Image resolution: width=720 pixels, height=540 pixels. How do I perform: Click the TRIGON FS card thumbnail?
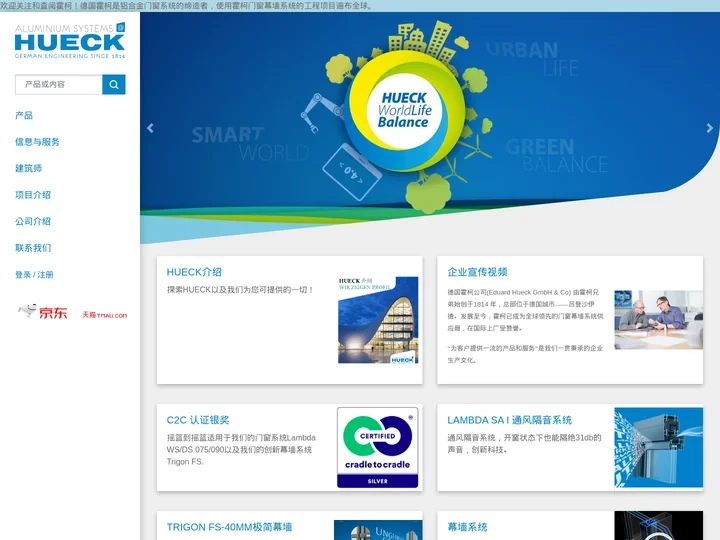378,530
